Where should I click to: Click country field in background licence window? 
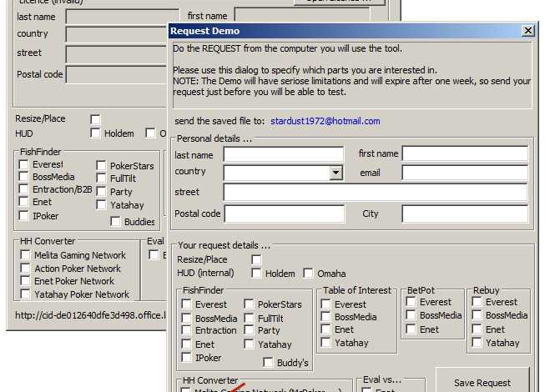pos(117,33)
